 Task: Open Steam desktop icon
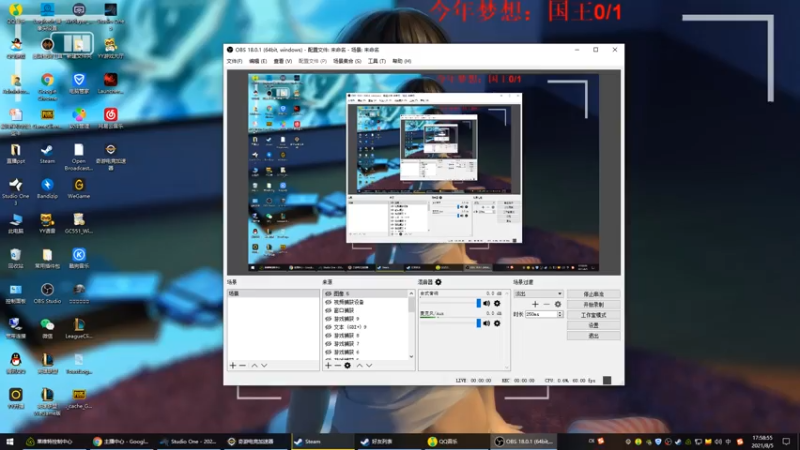pos(47,154)
